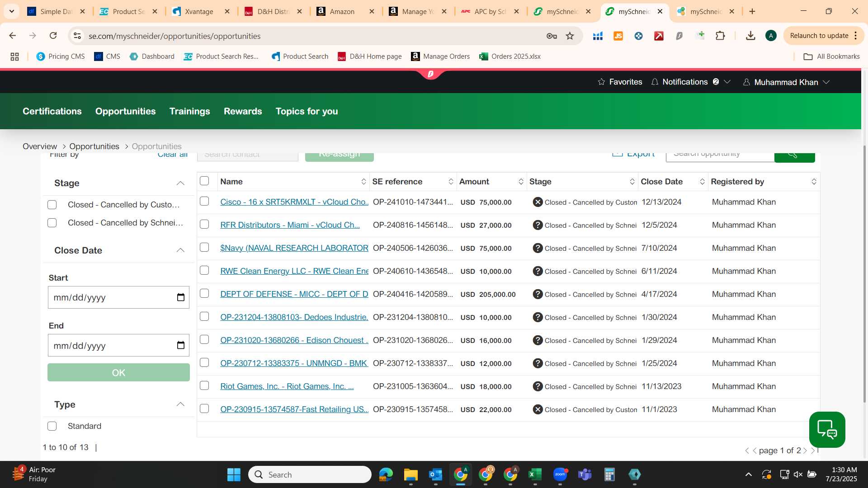Open the chat support widget
The image size is (868, 488).
click(827, 429)
